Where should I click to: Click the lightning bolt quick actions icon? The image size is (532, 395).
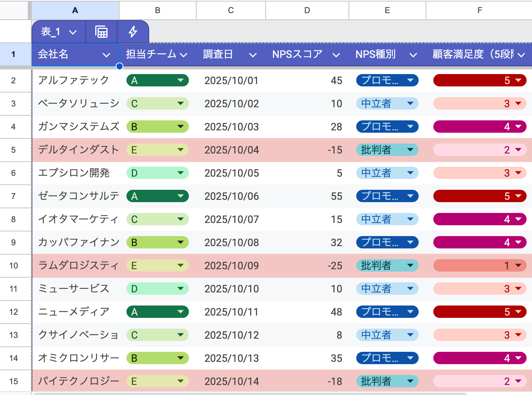(133, 32)
